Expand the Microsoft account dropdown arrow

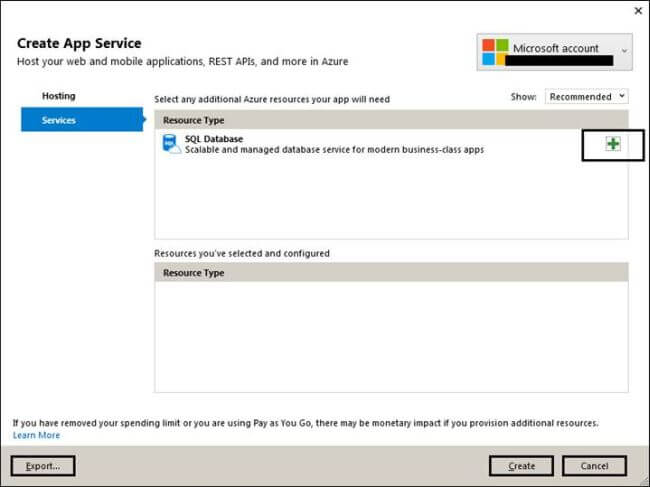tap(625, 48)
